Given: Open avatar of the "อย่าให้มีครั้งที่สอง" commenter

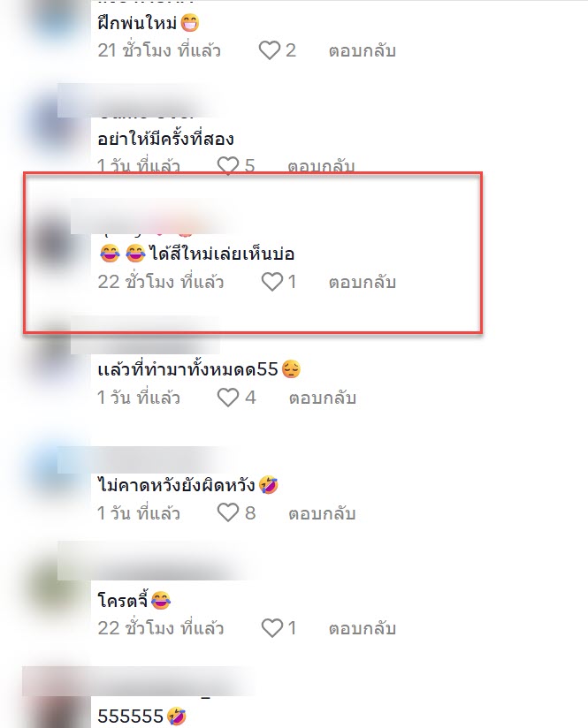Looking at the screenshot, I should pyautogui.click(x=51, y=125).
